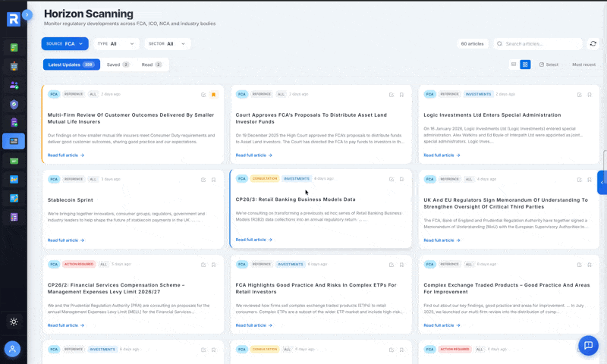607x364 pixels.
Task: Expand the blue side panel handle on the right edge
Action: pyautogui.click(x=602, y=182)
